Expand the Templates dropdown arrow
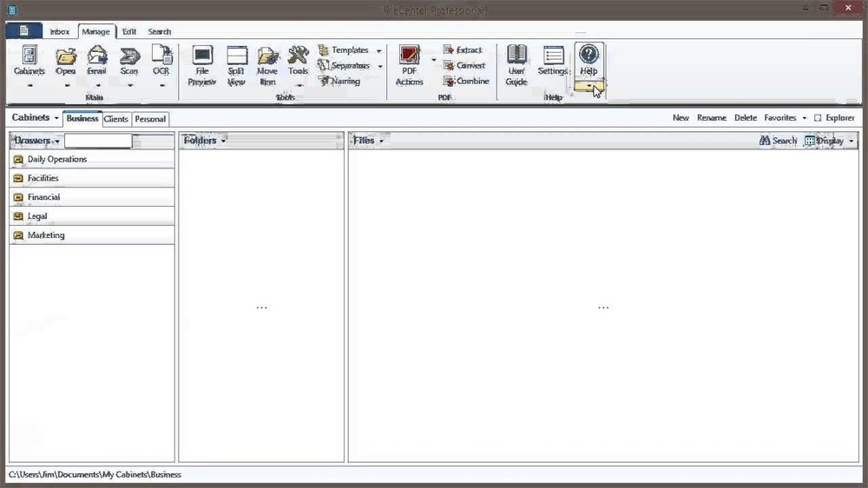This screenshot has height=488, width=868. 379,51
